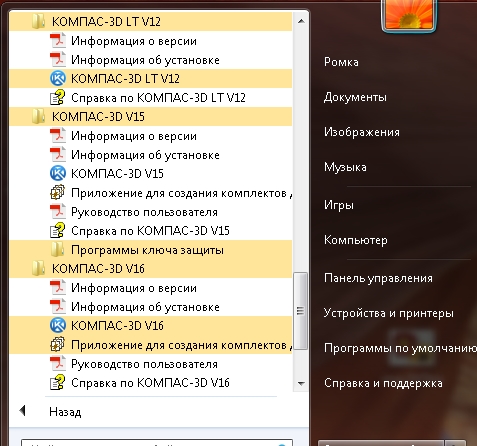Collapse the КОМПАС-3D V15 folder label
Screen dimensions: 477x446
(x=98, y=117)
